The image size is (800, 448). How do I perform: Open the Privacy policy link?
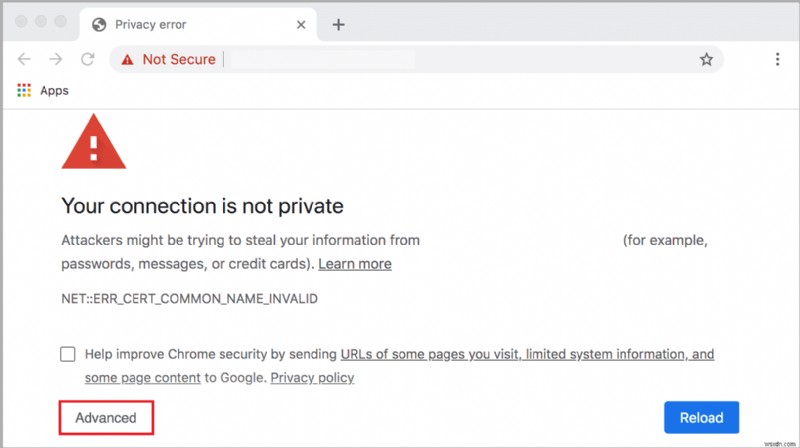tap(312, 378)
